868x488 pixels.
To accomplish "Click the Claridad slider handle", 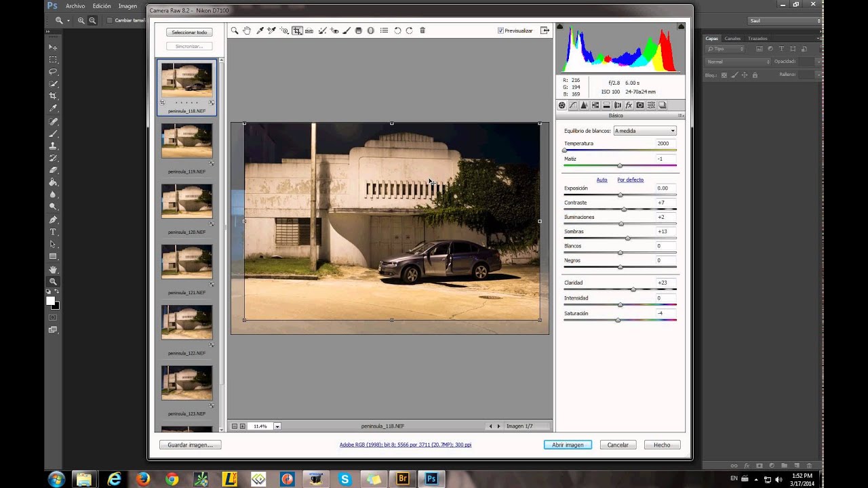I will click(633, 289).
